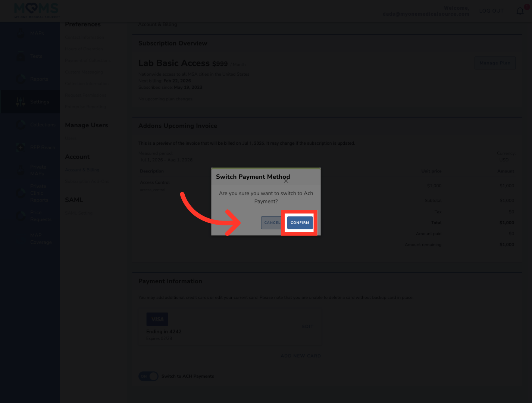
Task: Click the 'Access Control' invoice description
Action: [x=155, y=182]
